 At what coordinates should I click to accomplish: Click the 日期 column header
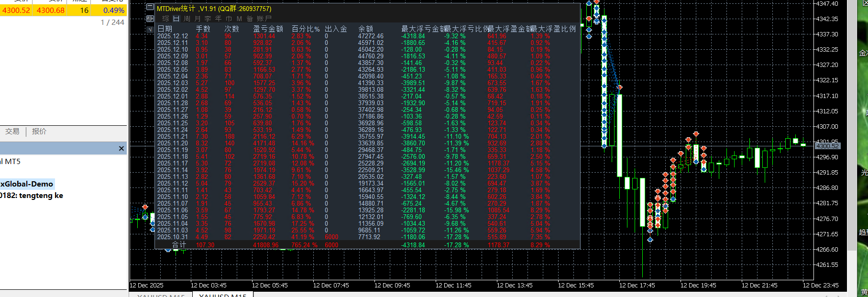165,29
